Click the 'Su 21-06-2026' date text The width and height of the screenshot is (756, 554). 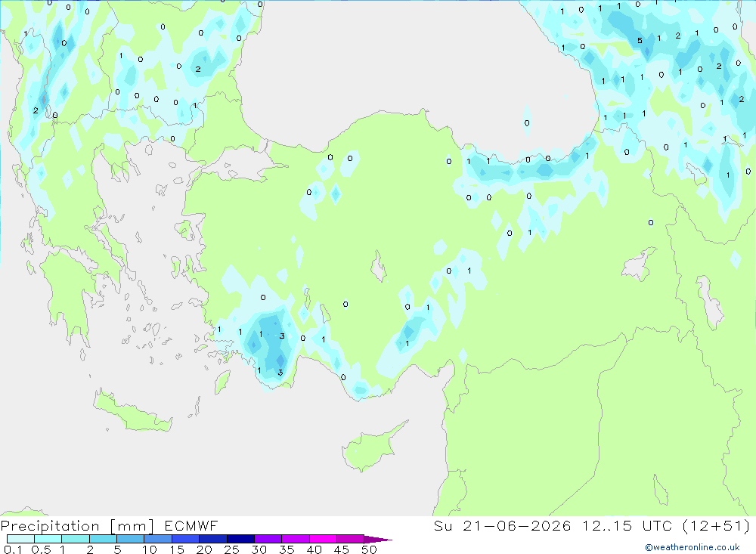pos(503,526)
